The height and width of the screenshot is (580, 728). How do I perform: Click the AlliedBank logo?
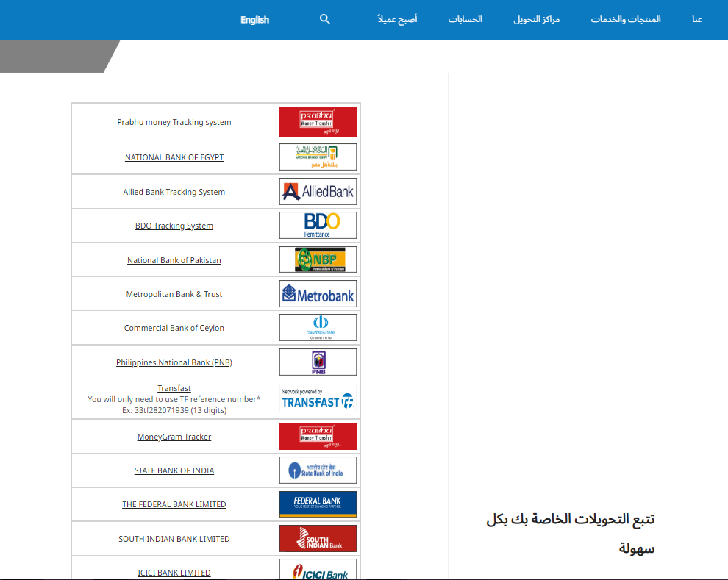tap(318, 191)
